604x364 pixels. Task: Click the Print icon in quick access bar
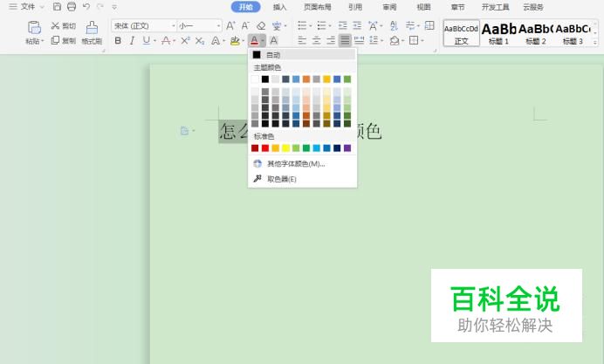point(72,7)
